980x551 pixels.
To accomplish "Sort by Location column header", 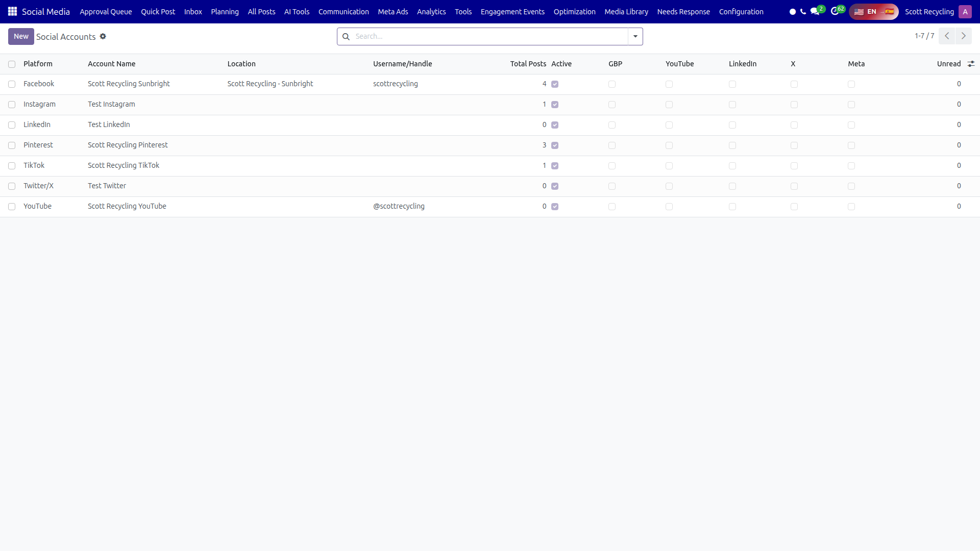I will [x=241, y=64].
